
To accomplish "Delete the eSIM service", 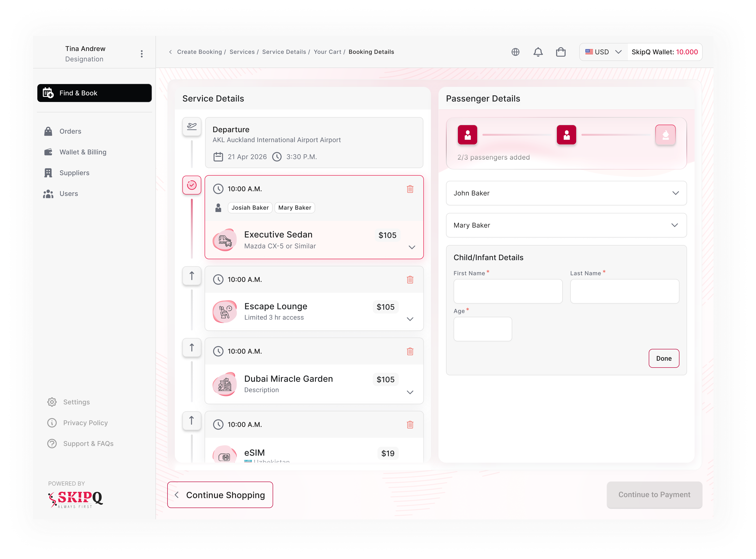I will pos(410,424).
